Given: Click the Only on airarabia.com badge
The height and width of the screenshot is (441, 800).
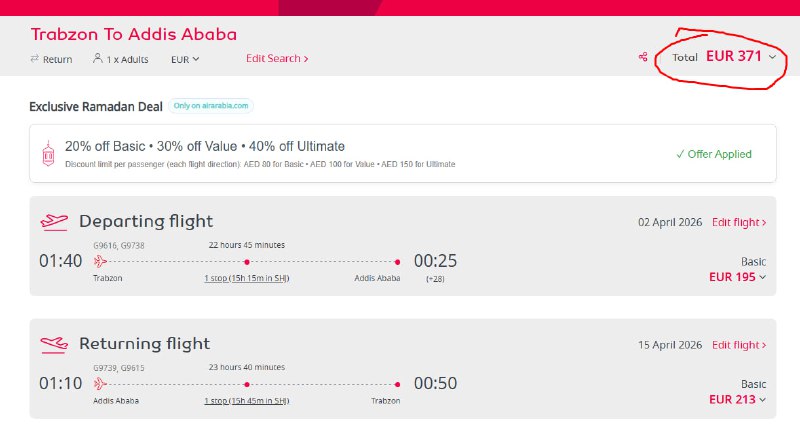Looking at the screenshot, I should click(x=212, y=105).
